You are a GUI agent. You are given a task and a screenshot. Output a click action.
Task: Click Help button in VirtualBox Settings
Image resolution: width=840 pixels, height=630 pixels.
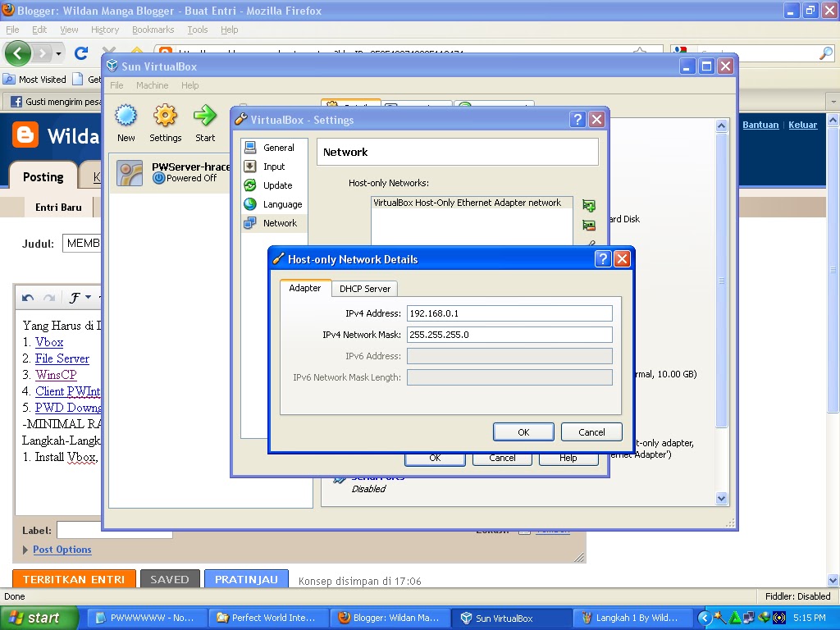[x=568, y=459]
